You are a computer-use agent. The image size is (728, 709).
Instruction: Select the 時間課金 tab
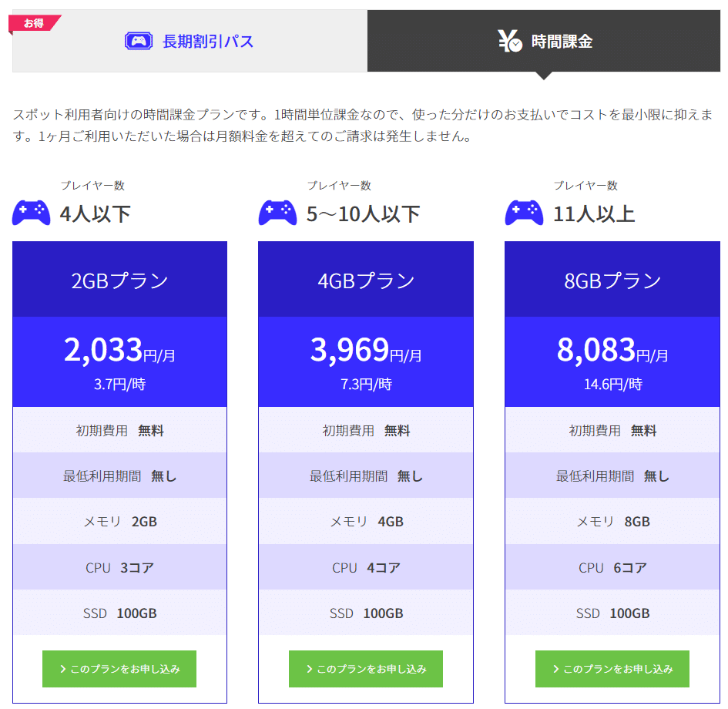tap(544, 41)
